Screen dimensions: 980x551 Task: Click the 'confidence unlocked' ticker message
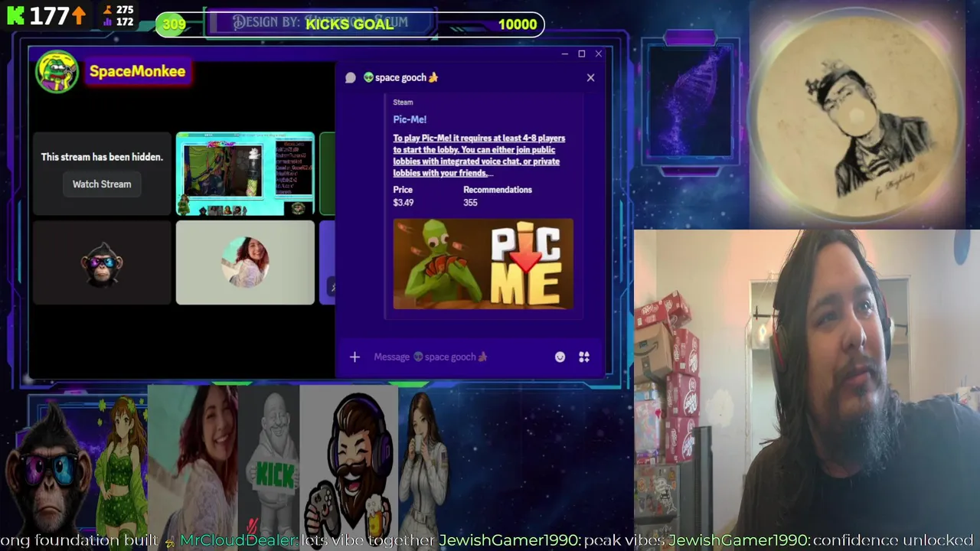click(893, 540)
